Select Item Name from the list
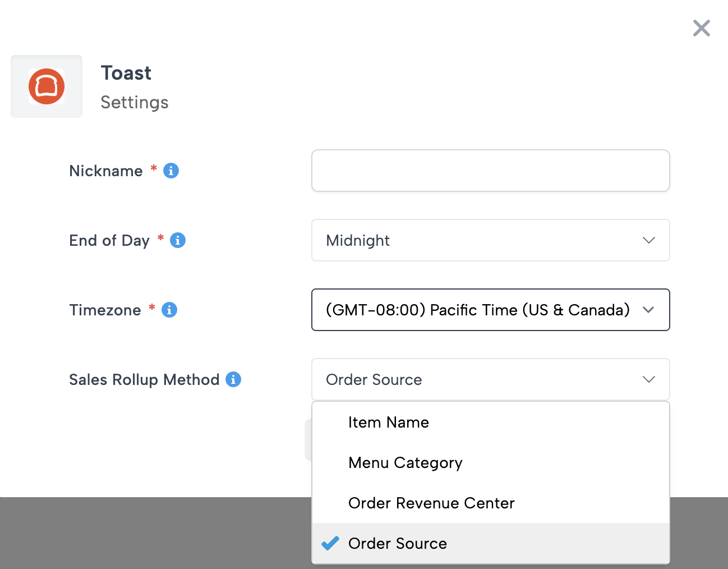 pyautogui.click(x=389, y=422)
